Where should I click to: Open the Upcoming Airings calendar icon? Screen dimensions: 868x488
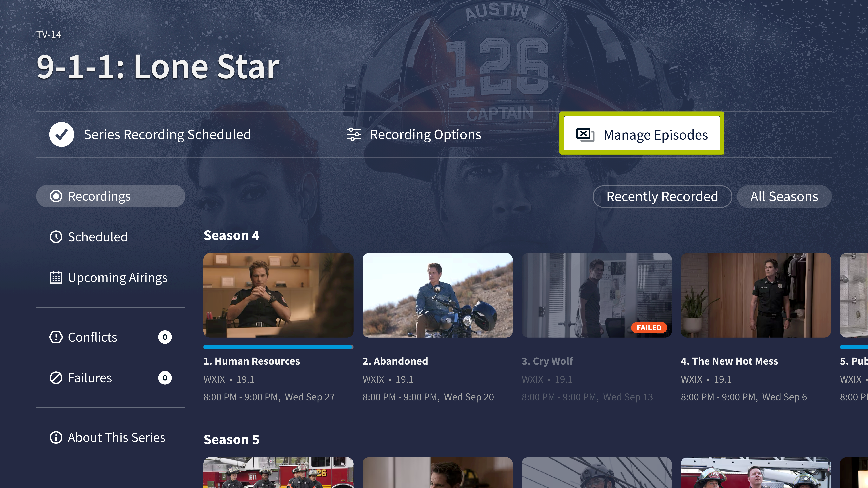pyautogui.click(x=56, y=278)
